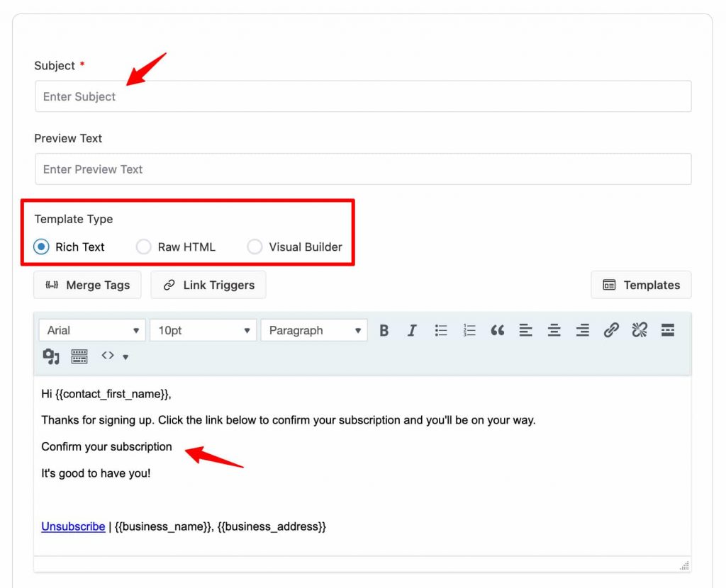Click the 'Template Type' label

coord(74,219)
